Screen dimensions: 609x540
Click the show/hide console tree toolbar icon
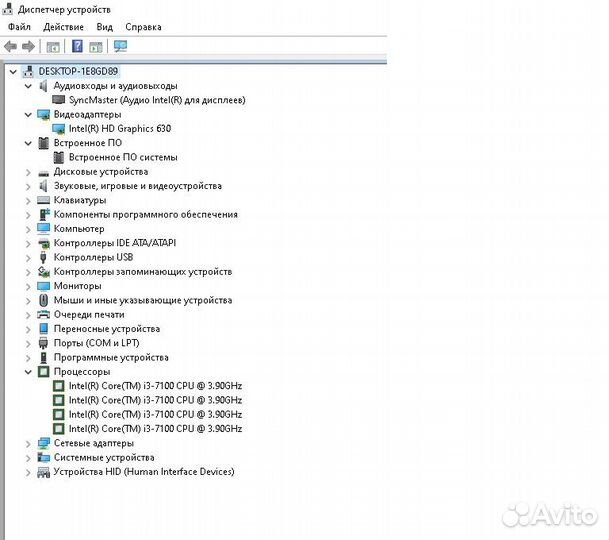click(53, 47)
